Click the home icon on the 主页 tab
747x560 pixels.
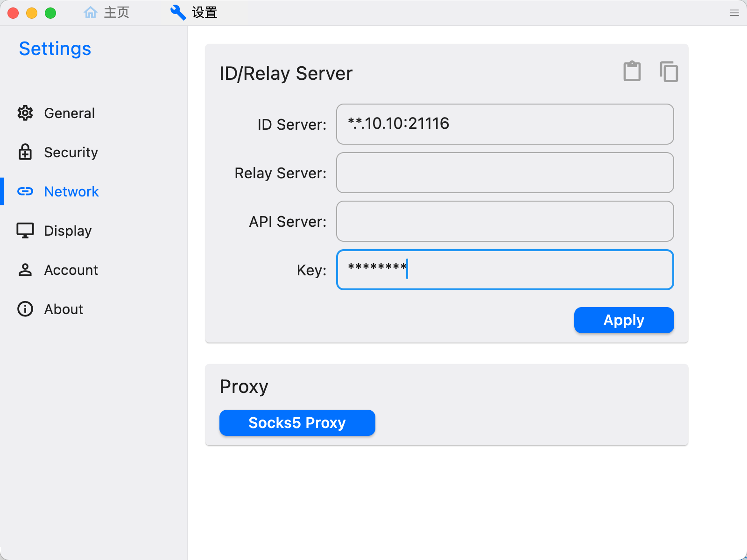pos(91,12)
